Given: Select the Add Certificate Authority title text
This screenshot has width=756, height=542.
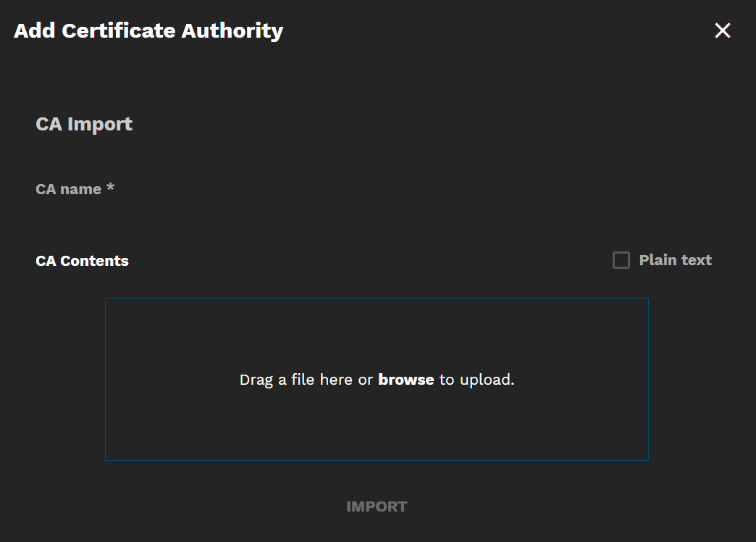Looking at the screenshot, I should click(x=148, y=30).
